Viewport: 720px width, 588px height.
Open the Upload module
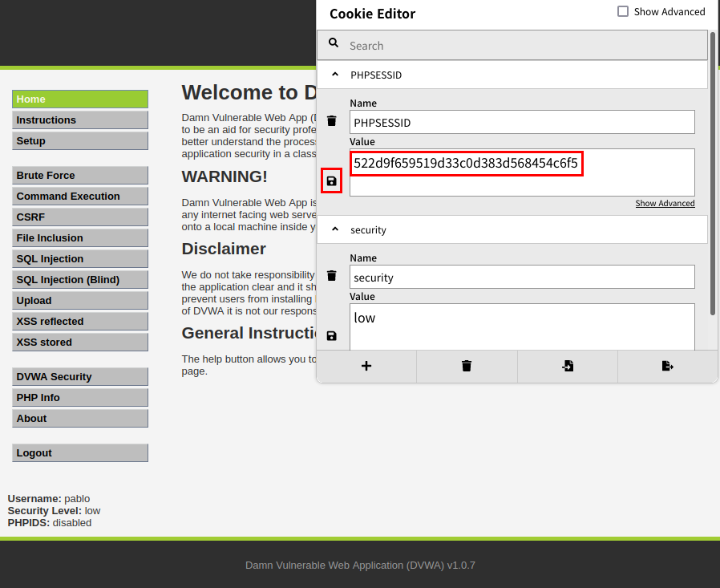click(80, 301)
